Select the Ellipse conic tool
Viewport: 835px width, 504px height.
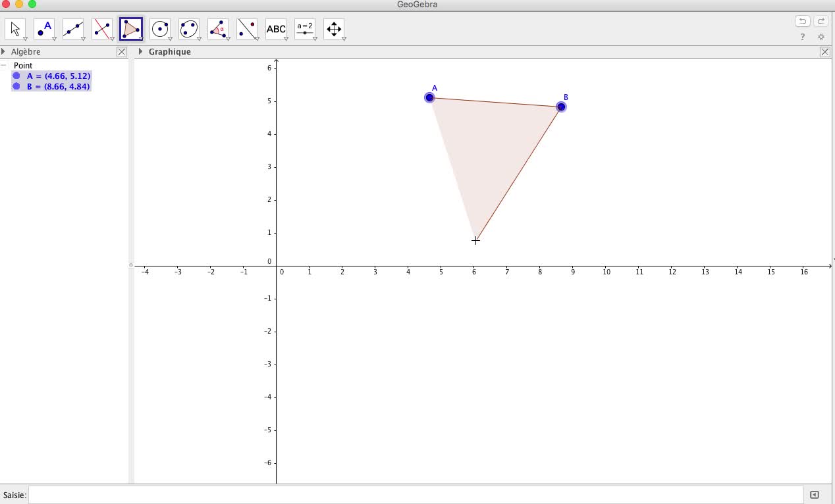(189, 29)
